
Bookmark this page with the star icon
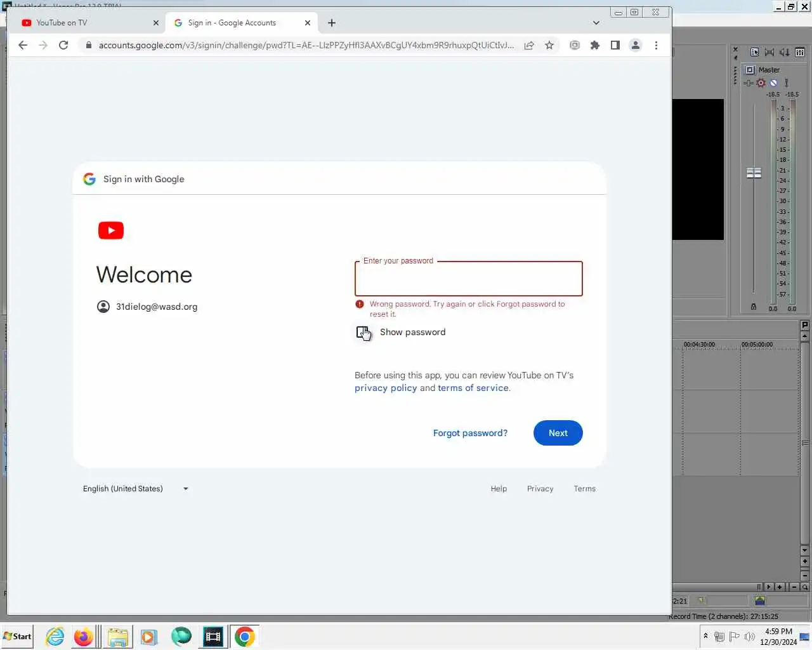click(549, 45)
